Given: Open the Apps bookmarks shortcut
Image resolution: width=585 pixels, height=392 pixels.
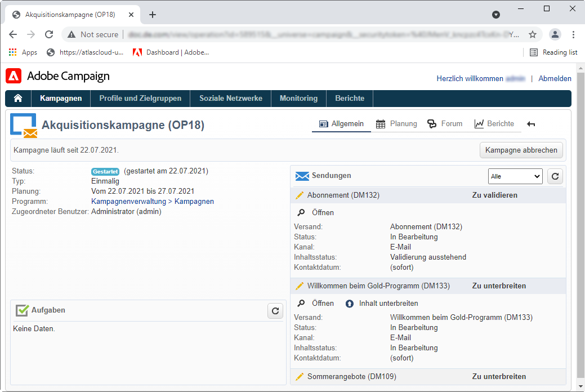Looking at the screenshot, I should [23, 52].
